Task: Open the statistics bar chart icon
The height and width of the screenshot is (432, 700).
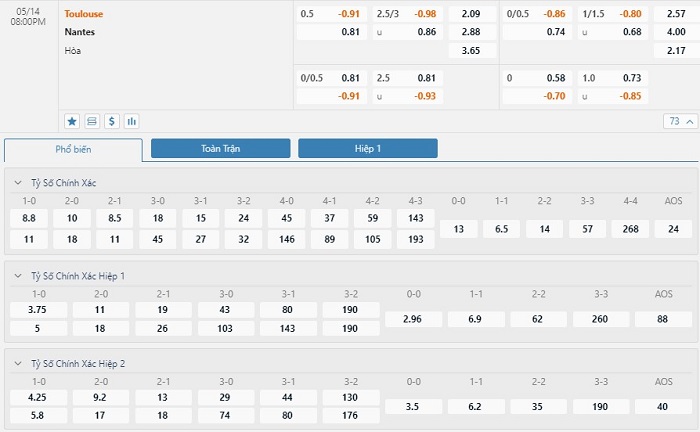Action: (x=131, y=121)
